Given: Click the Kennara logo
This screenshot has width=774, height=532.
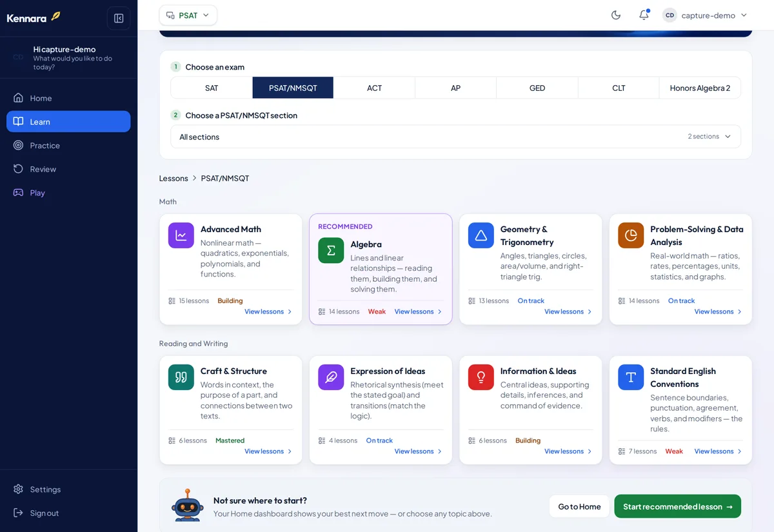Looking at the screenshot, I should (34, 17).
